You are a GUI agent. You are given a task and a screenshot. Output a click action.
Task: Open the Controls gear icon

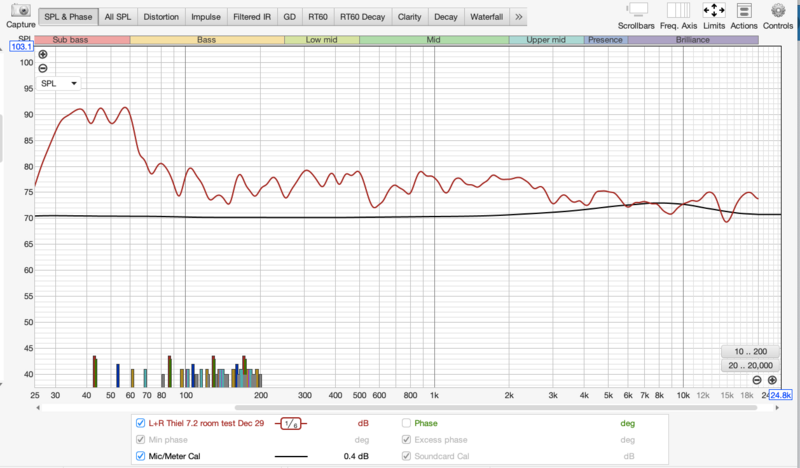778,10
